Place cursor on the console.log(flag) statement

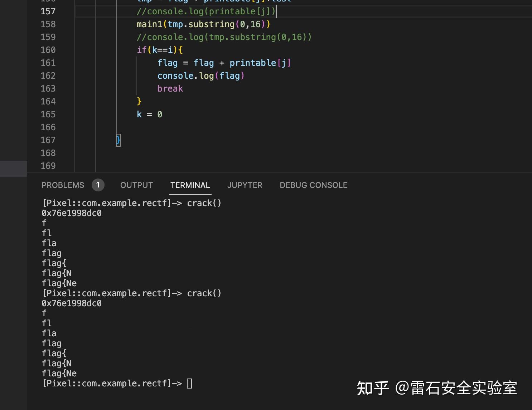click(x=200, y=75)
